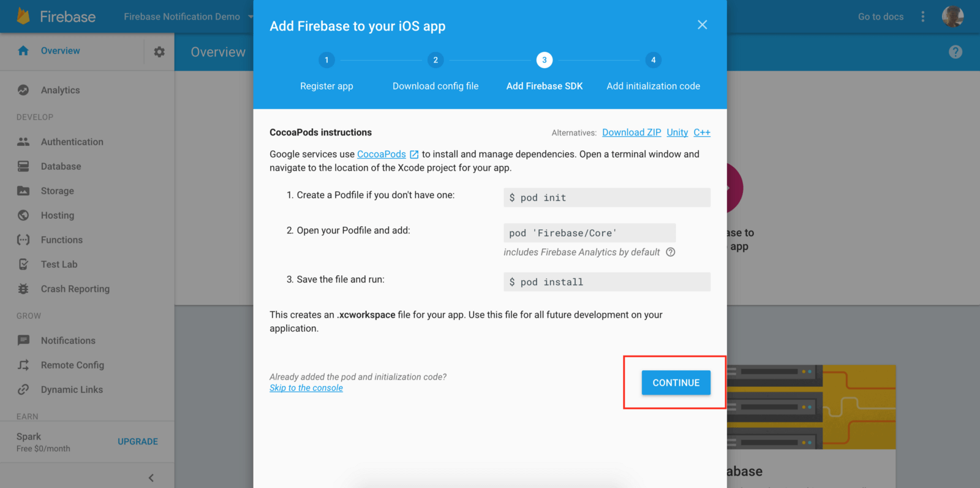
Task: Click the Unity alternative link
Action: (677, 132)
